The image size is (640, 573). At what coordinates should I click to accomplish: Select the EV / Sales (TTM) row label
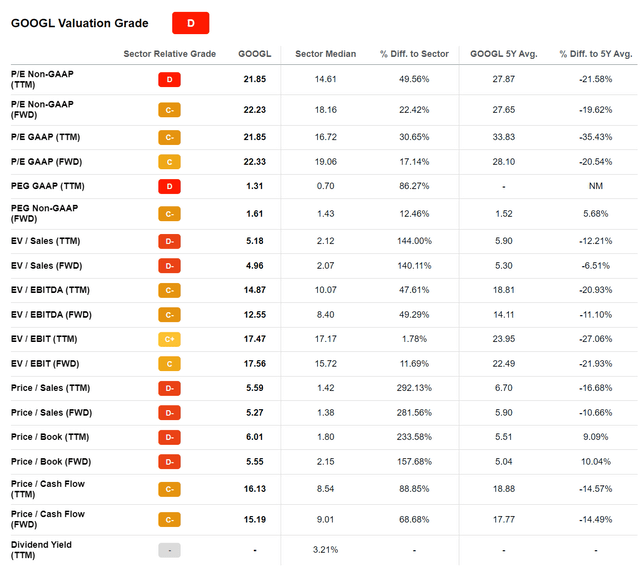(x=45, y=241)
